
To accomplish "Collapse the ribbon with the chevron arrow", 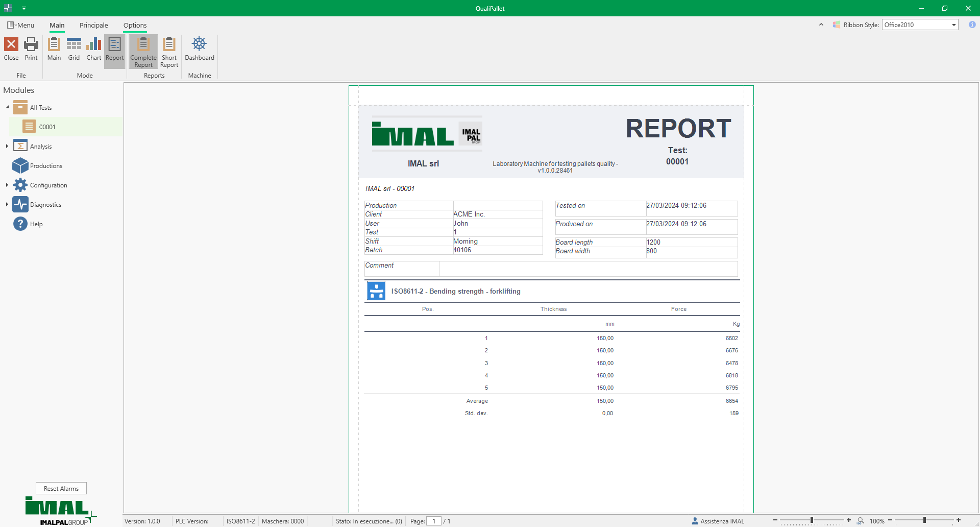I will [821, 25].
